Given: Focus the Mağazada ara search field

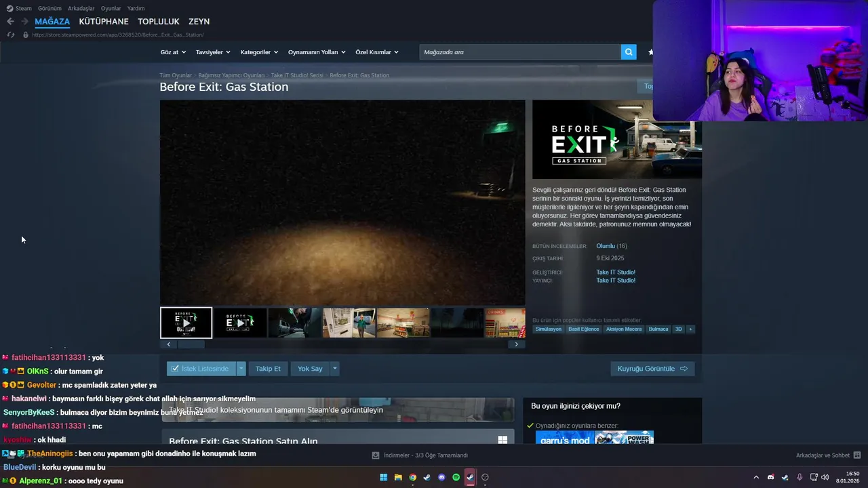Looking at the screenshot, I should click(520, 52).
